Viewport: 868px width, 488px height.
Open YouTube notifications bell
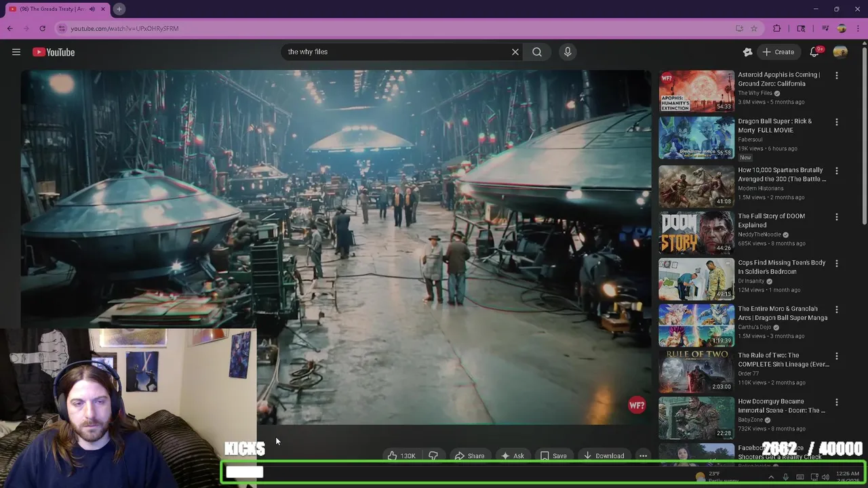814,52
